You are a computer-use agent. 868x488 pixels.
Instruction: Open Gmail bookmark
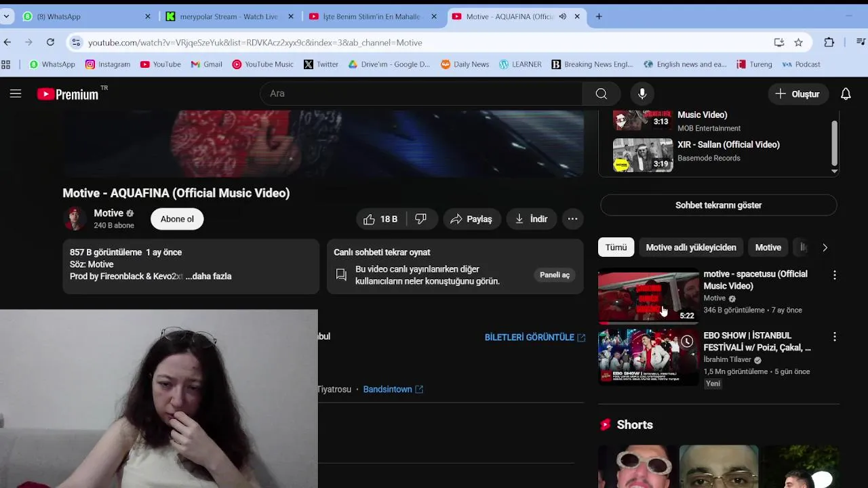pyautogui.click(x=206, y=64)
